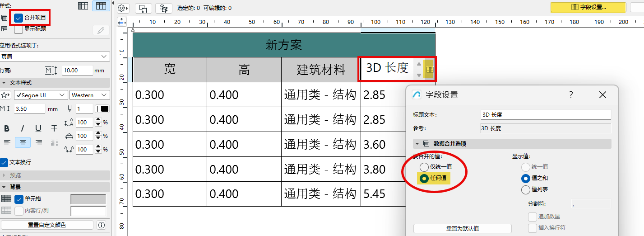Click the help question mark in 字段设置 dialog
Image resolution: width=644 pixels, height=236 pixels.
[x=571, y=94]
